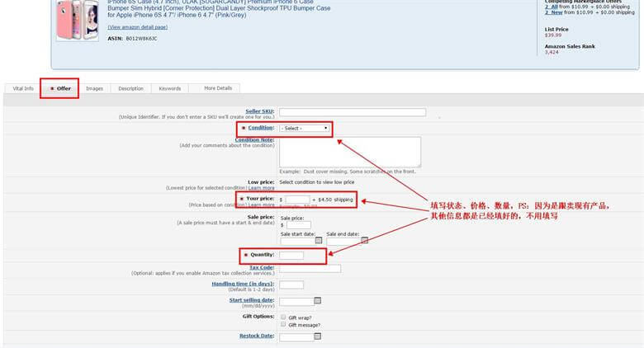Image resolution: width=644 pixels, height=348 pixels.
Task: Click the View amazon detail page link
Action: pyautogui.click(x=137, y=27)
